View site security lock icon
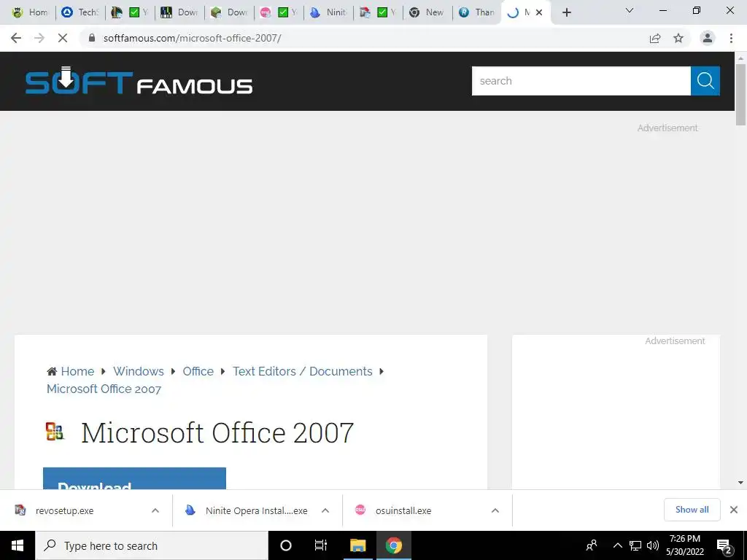This screenshot has width=747, height=560. coord(92,38)
